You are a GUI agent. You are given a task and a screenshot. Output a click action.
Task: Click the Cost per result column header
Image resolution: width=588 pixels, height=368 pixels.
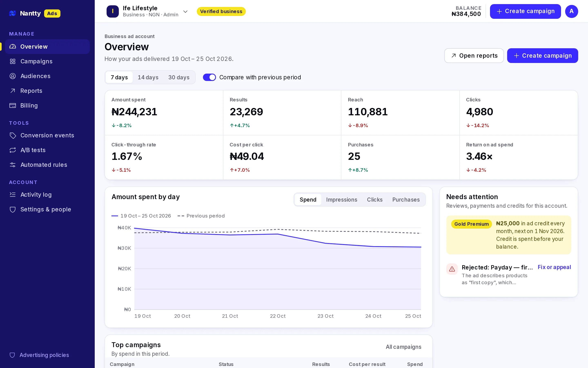(x=367, y=364)
